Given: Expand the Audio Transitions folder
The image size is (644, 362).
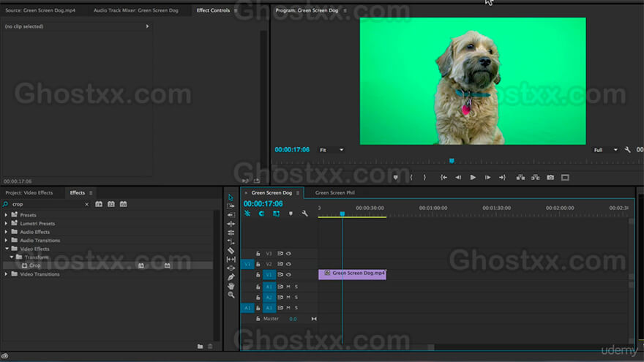Looking at the screenshot, I should (x=6, y=240).
